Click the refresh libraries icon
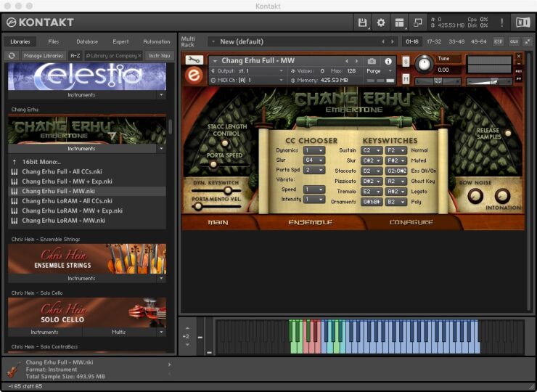The width and height of the screenshot is (537, 392). point(12,55)
